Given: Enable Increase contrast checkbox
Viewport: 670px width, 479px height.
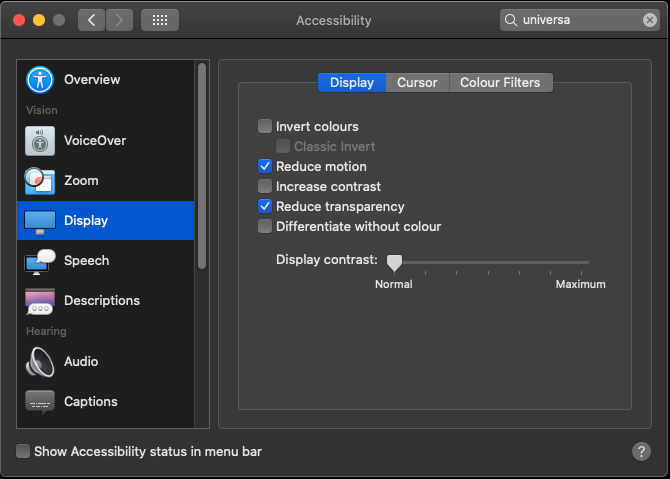Looking at the screenshot, I should click(265, 186).
